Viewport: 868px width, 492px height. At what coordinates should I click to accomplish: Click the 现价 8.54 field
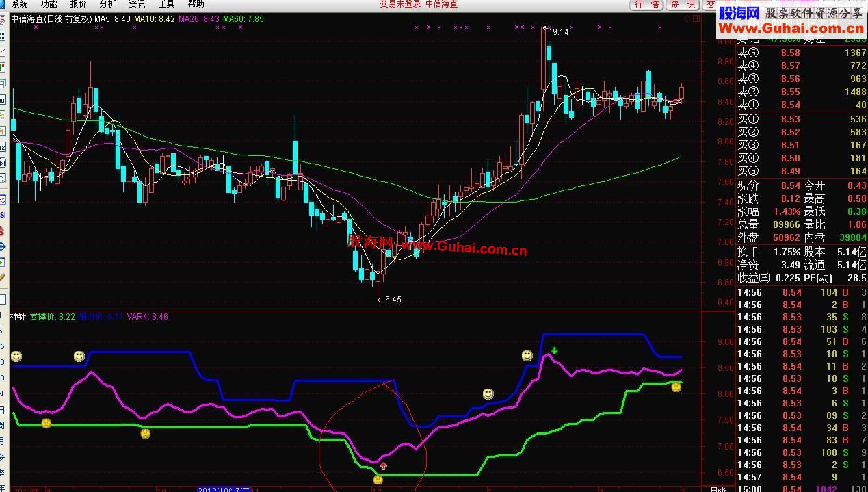pos(769,185)
